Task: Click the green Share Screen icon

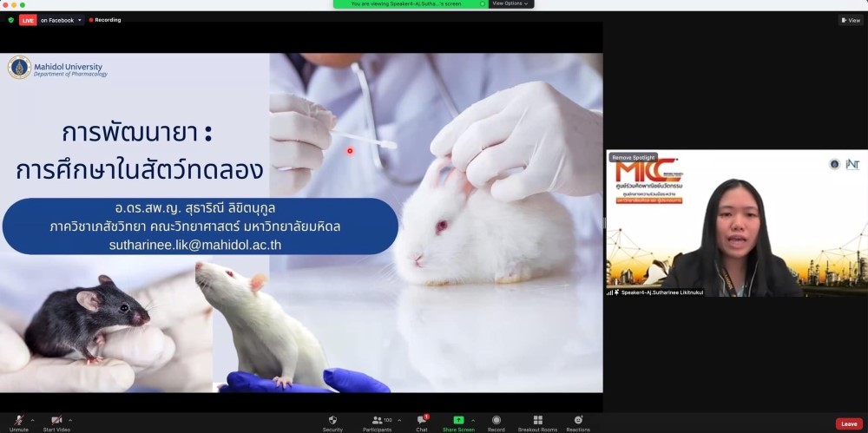Action: [x=458, y=420]
